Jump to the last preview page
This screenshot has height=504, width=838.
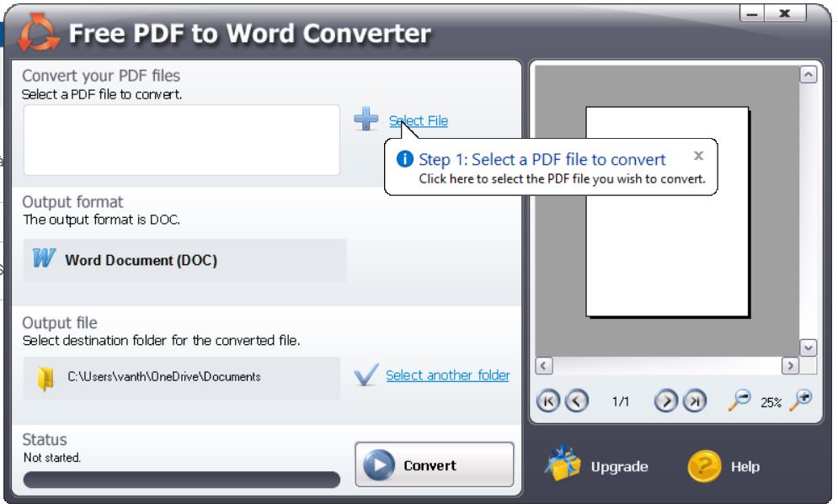pyautogui.click(x=695, y=401)
